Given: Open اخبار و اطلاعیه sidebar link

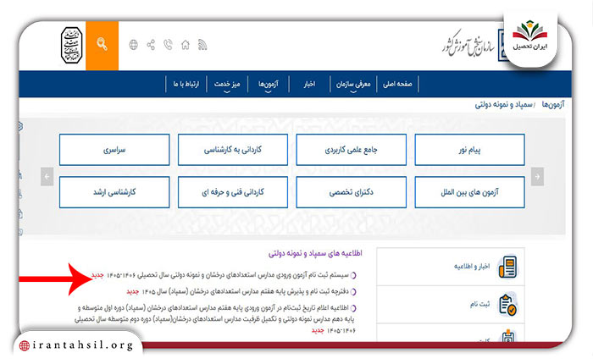Looking at the screenshot, I should [472, 267].
